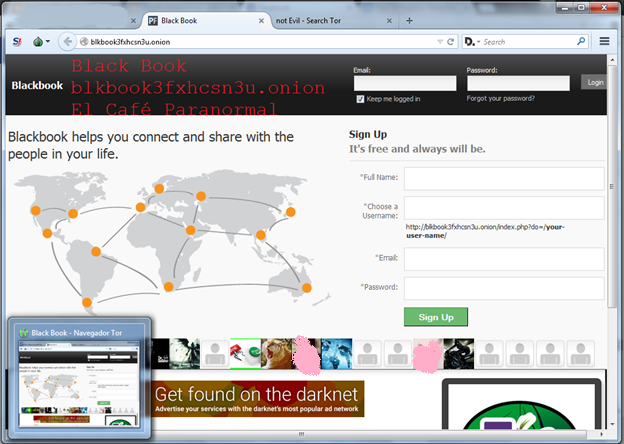624x444 pixels.
Task: Open the blue abstract user thumbnail
Action: pos(337,353)
